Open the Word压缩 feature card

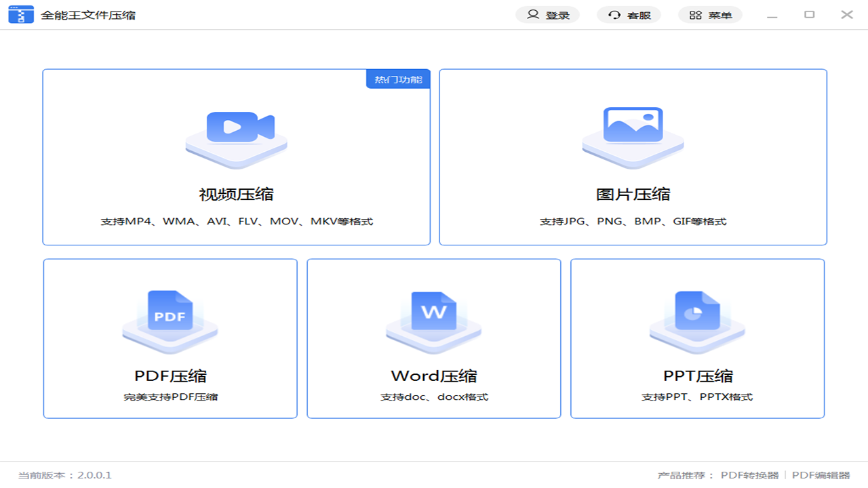pyautogui.click(x=433, y=338)
